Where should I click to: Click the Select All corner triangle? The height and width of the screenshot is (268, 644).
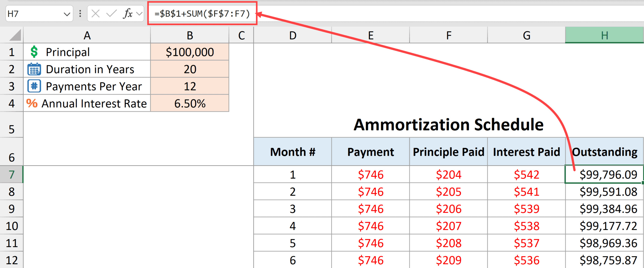click(15, 35)
